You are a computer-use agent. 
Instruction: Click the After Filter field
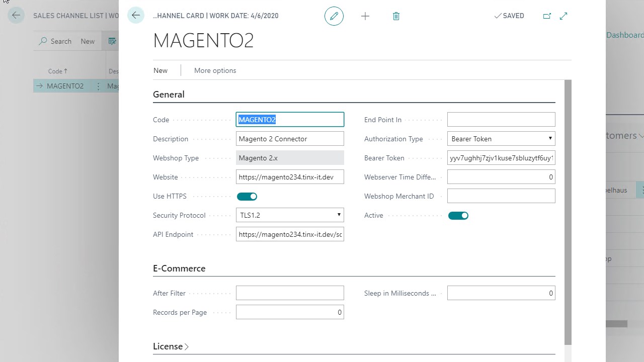[x=290, y=293]
